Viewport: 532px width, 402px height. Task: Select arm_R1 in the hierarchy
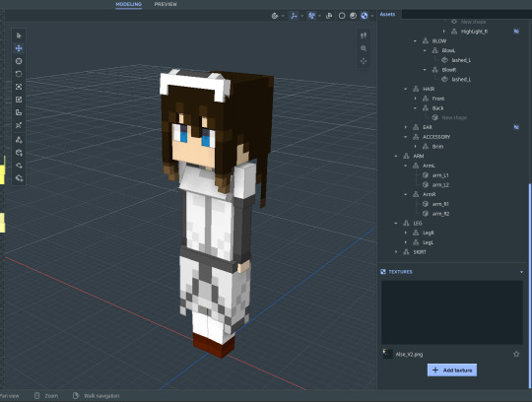coord(440,204)
